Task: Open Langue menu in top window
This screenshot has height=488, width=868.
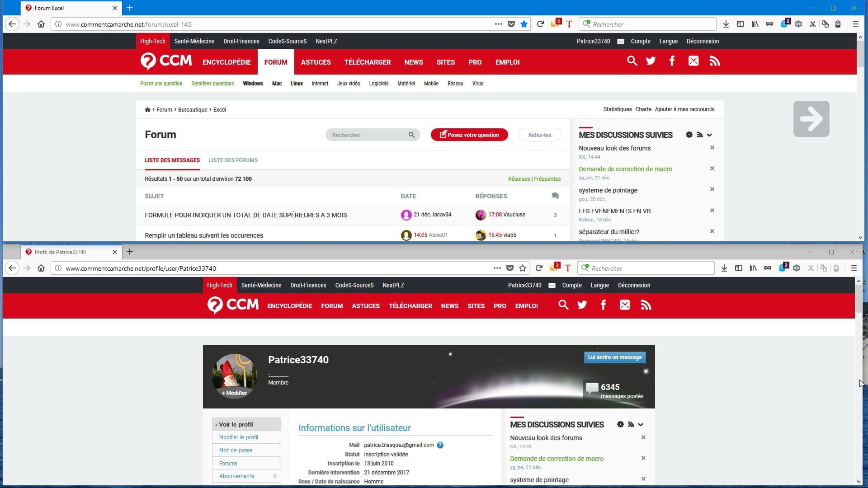Action: pos(668,41)
